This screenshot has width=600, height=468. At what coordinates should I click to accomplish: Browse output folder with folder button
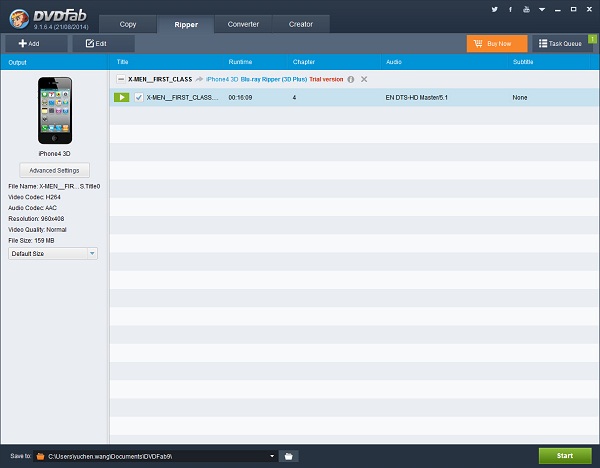pos(289,456)
